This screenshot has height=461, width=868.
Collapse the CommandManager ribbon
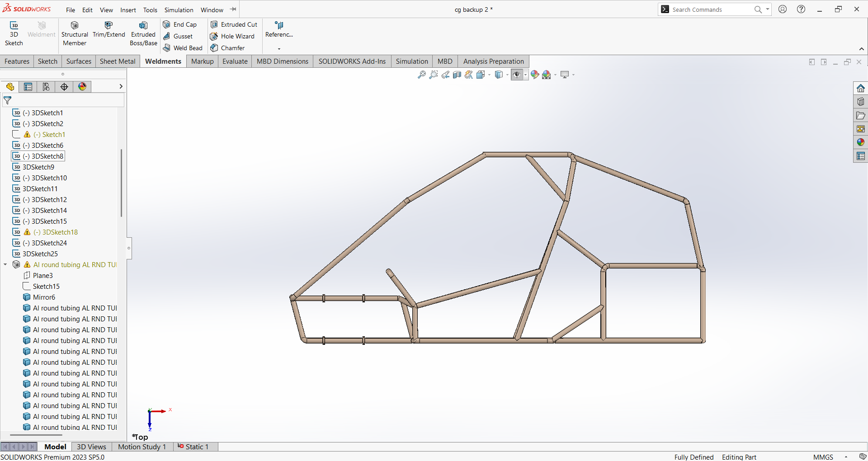[861, 49]
